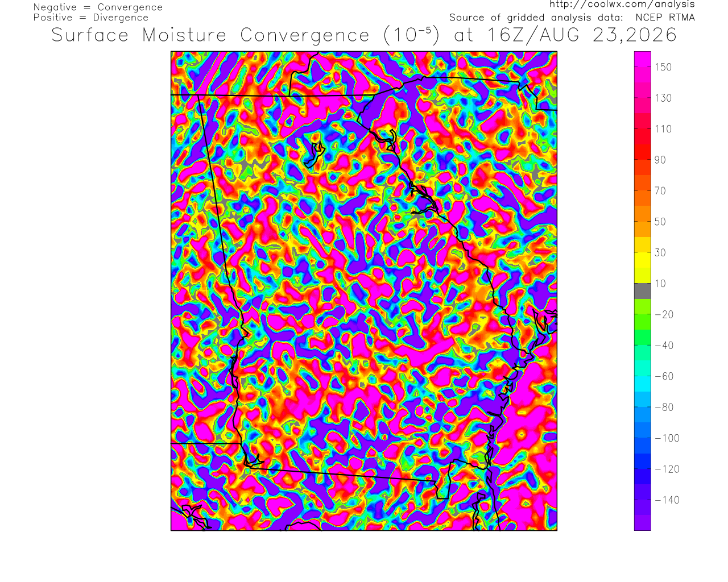Click the -120 tick label on colorbar

(x=667, y=469)
